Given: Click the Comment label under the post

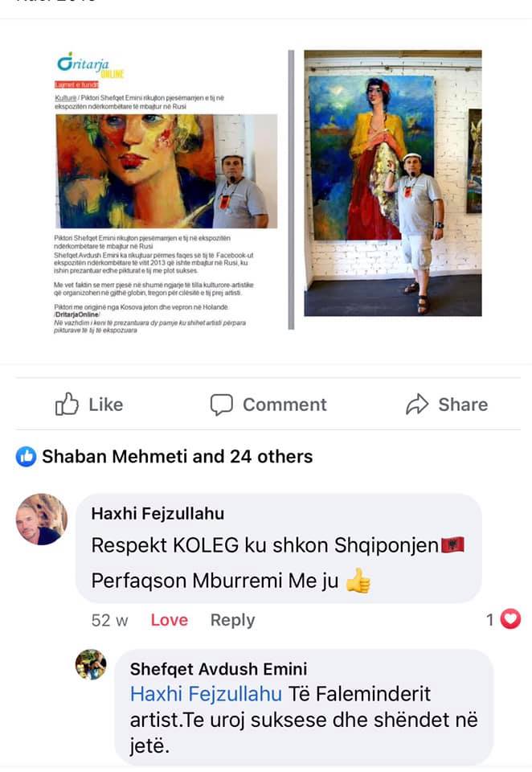Looking at the screenshot, I should click(x=284, y=404).
